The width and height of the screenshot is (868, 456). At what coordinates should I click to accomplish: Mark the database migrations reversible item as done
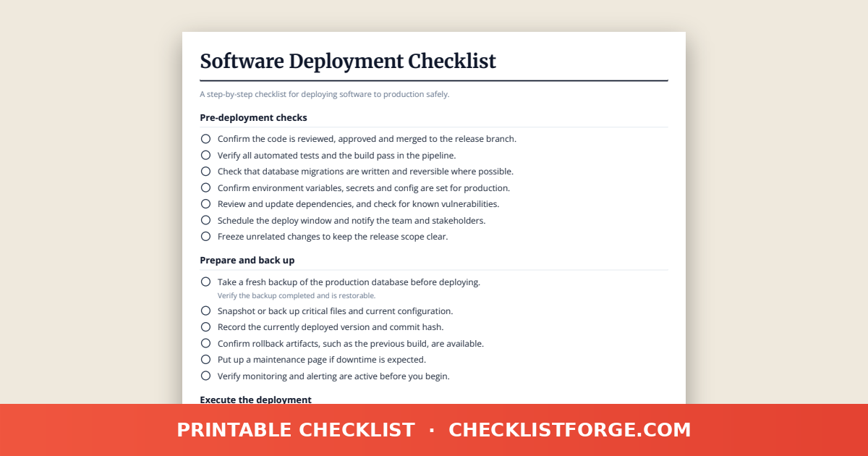pyautogui.click(x=205, y=171)
